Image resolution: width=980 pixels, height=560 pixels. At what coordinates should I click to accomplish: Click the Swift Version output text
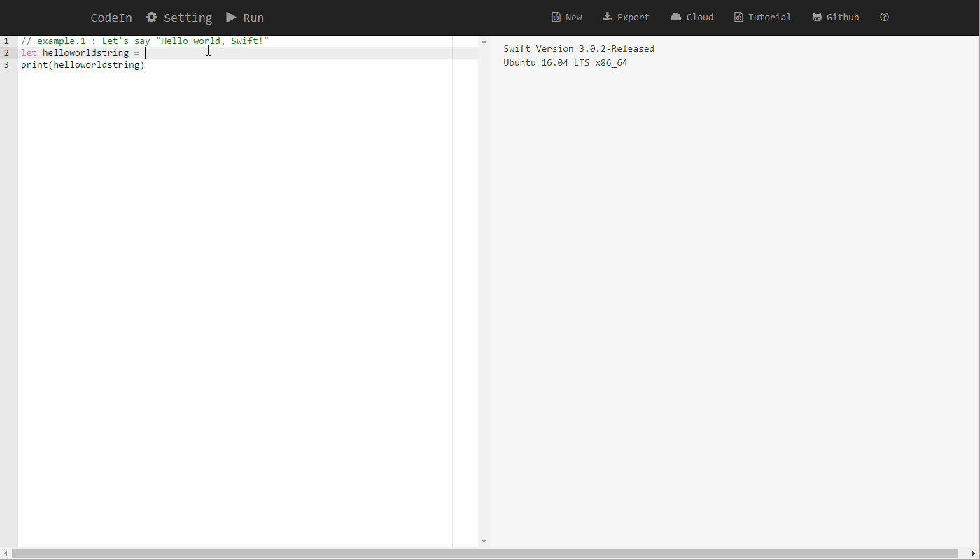578,48
